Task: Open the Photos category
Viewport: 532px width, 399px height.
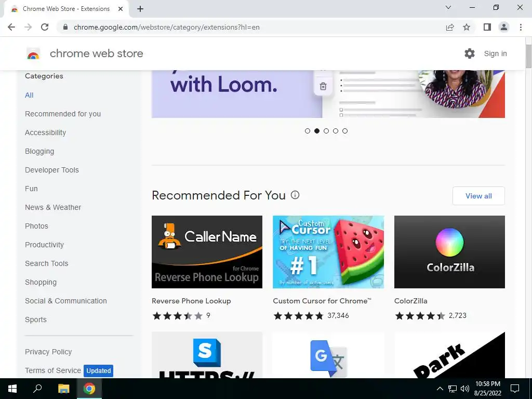Action: click(37, 226)
